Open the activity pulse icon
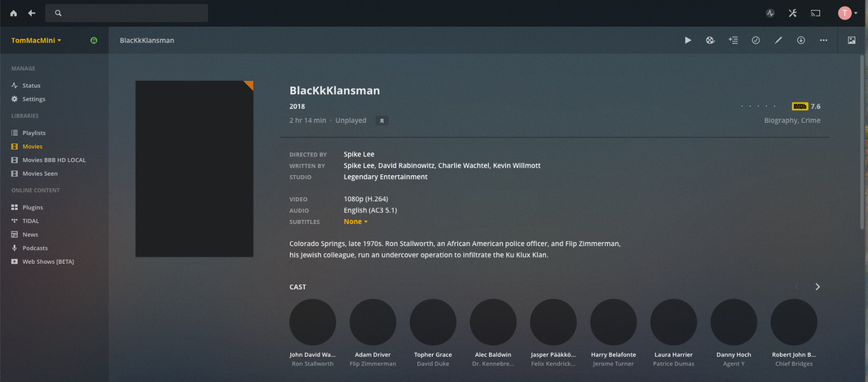868x382 pixels. pos(770,13)
